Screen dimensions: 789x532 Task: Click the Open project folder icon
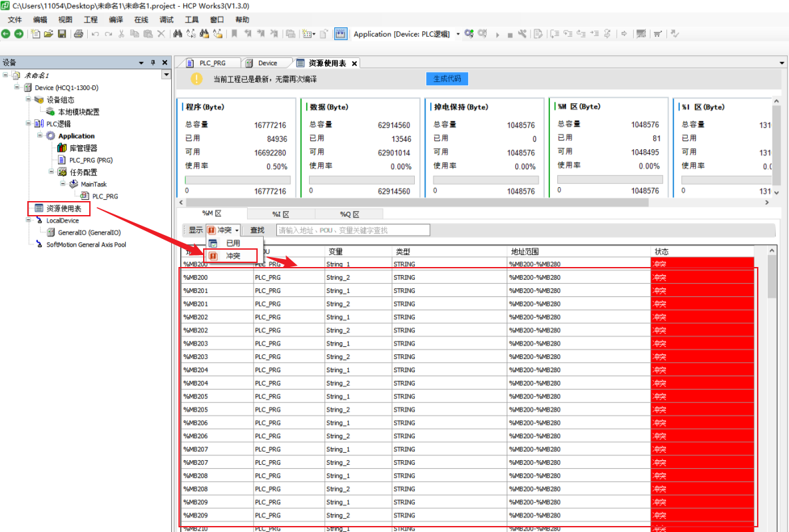[x=49, y=34]
